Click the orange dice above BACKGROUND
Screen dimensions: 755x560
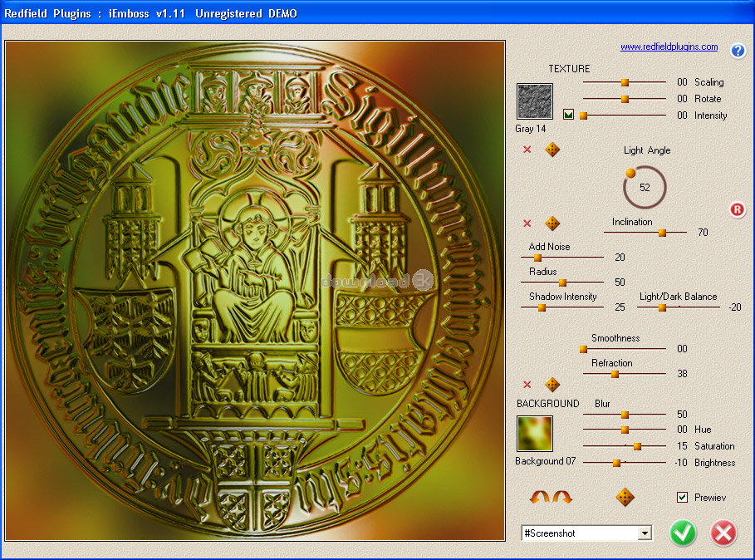[552, 384]
